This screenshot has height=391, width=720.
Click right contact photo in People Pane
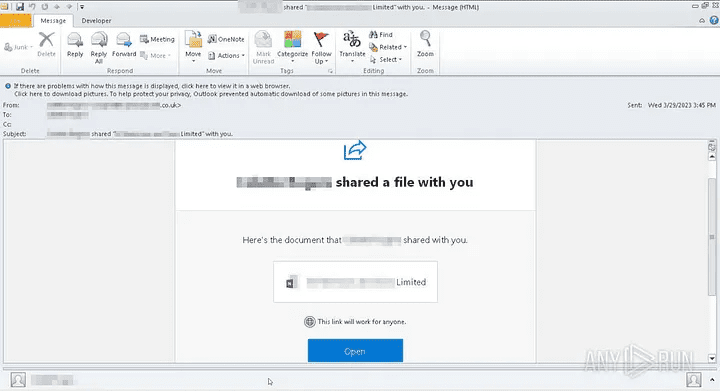point(693,380)
